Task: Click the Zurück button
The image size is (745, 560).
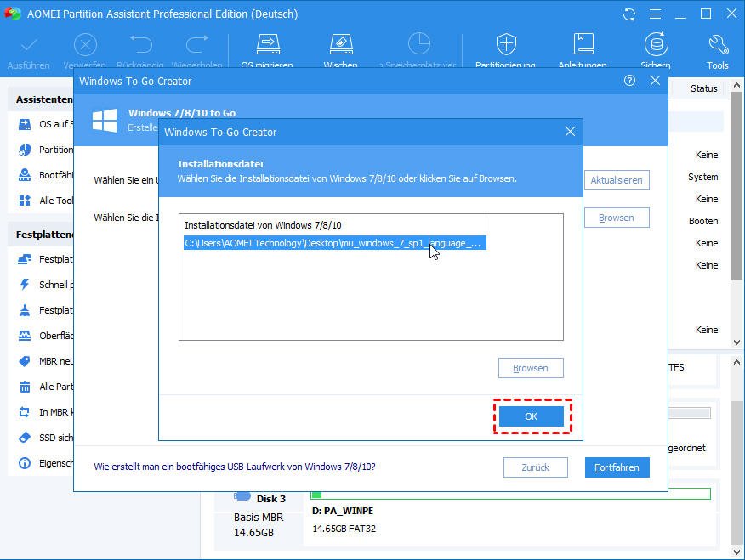Action: tap(536, 467)
